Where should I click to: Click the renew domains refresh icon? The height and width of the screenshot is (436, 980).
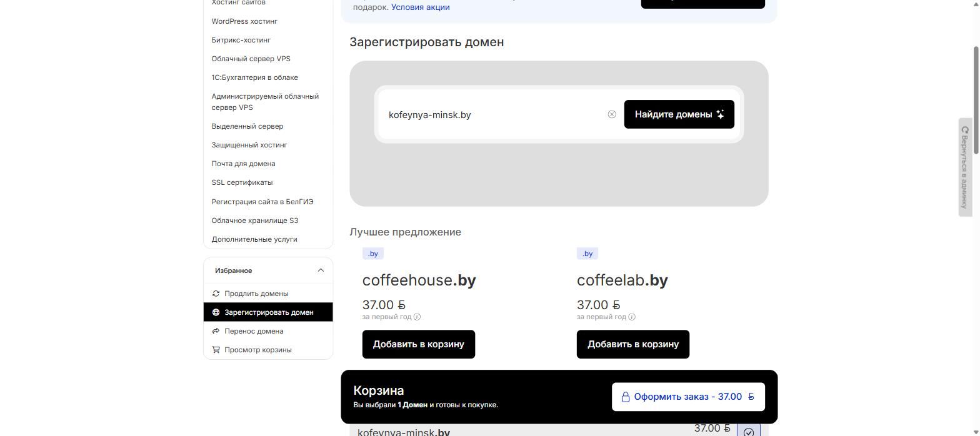[216, 294]
